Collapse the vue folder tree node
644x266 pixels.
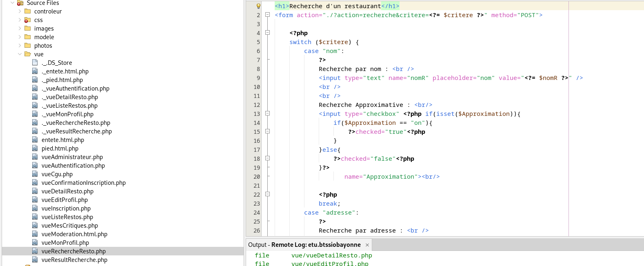pyautogui.click(x=20, y=54)
